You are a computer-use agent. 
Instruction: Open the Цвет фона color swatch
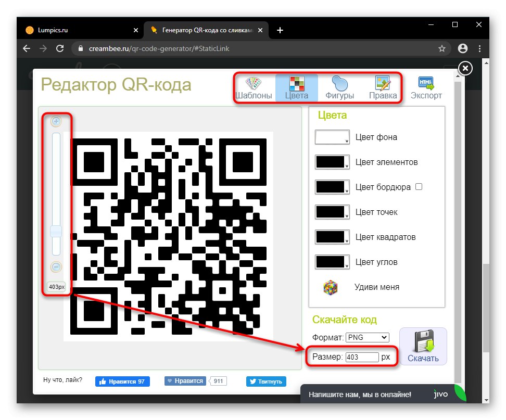point(332,137)
